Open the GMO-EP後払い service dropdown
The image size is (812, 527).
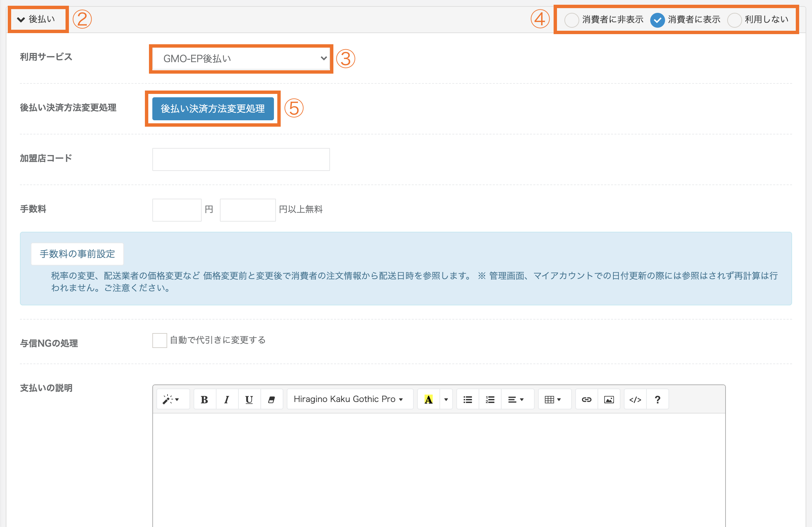241,58
